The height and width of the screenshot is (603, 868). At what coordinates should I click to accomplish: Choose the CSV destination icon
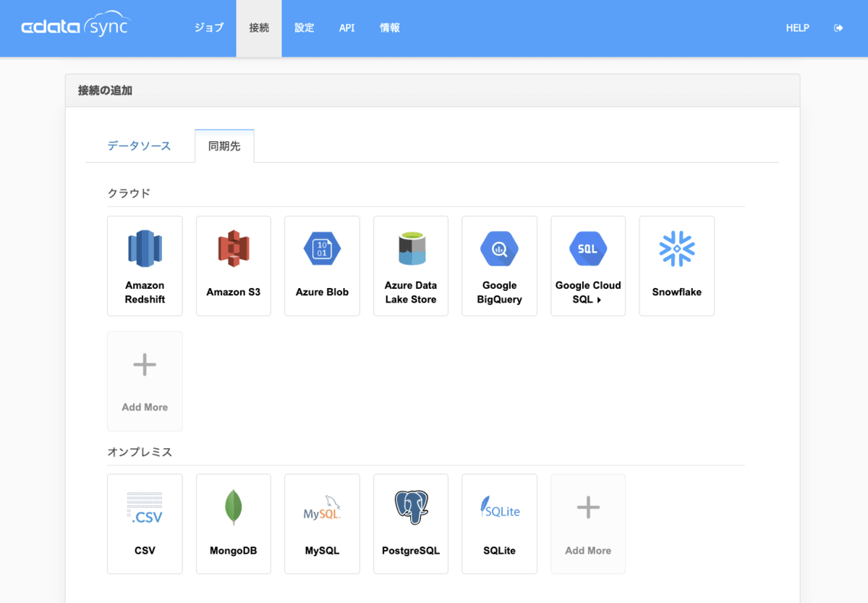click(145, 507)
